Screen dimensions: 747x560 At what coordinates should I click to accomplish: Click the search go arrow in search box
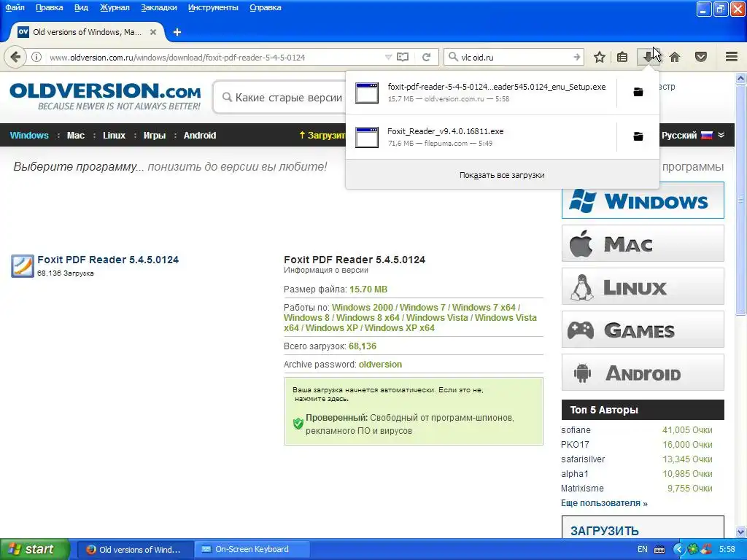576,57
